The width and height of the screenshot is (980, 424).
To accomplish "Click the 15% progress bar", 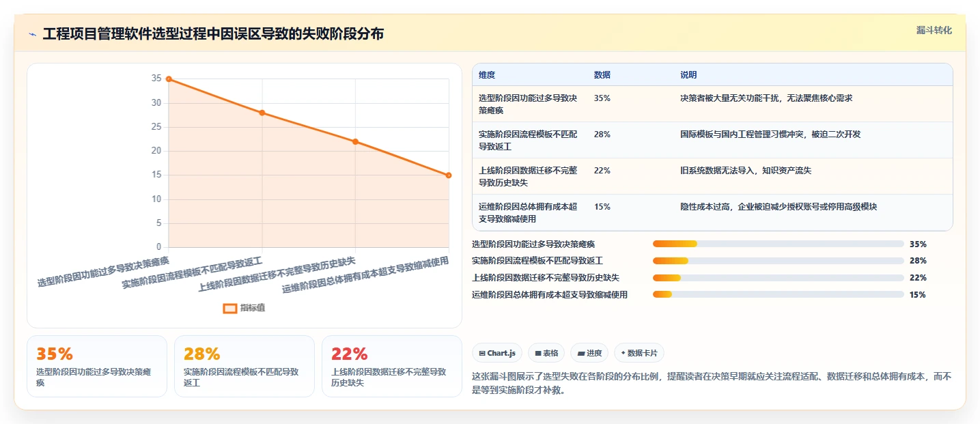I will tap(779, 295).
